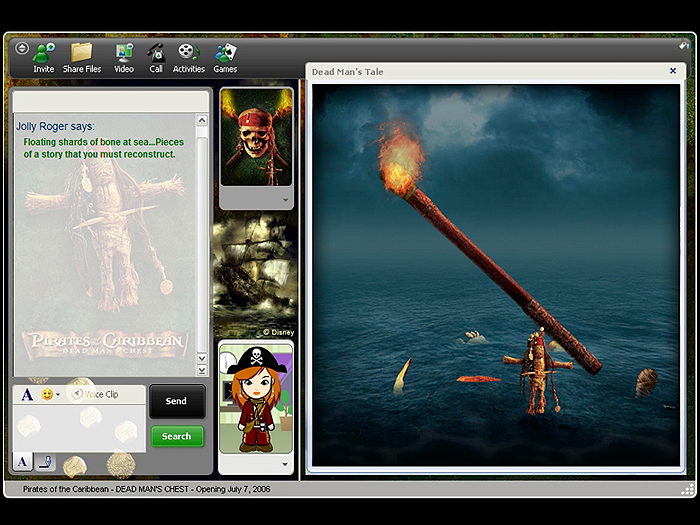Send the message with Send button

click(x=177, y=401)
